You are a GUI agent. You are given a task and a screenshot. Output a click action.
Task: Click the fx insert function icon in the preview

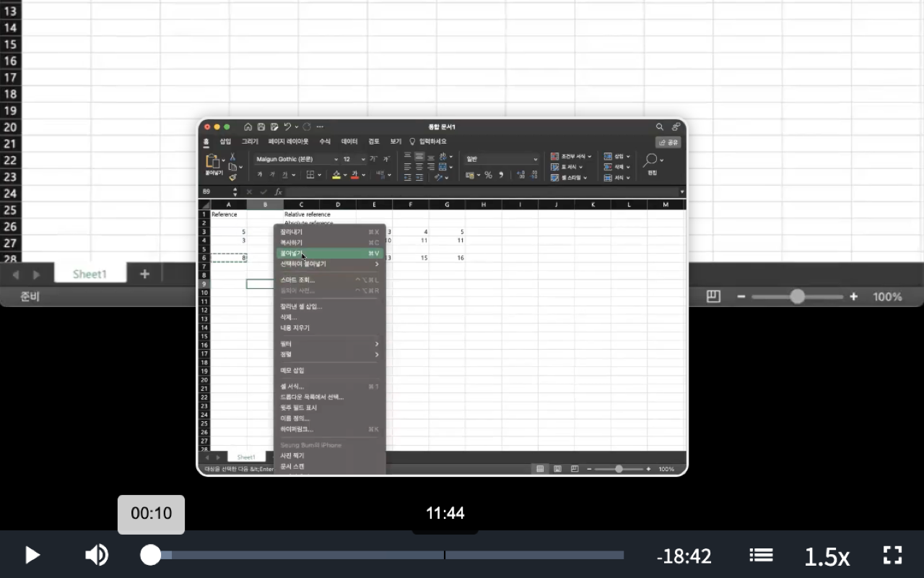(x=279, y=191)
